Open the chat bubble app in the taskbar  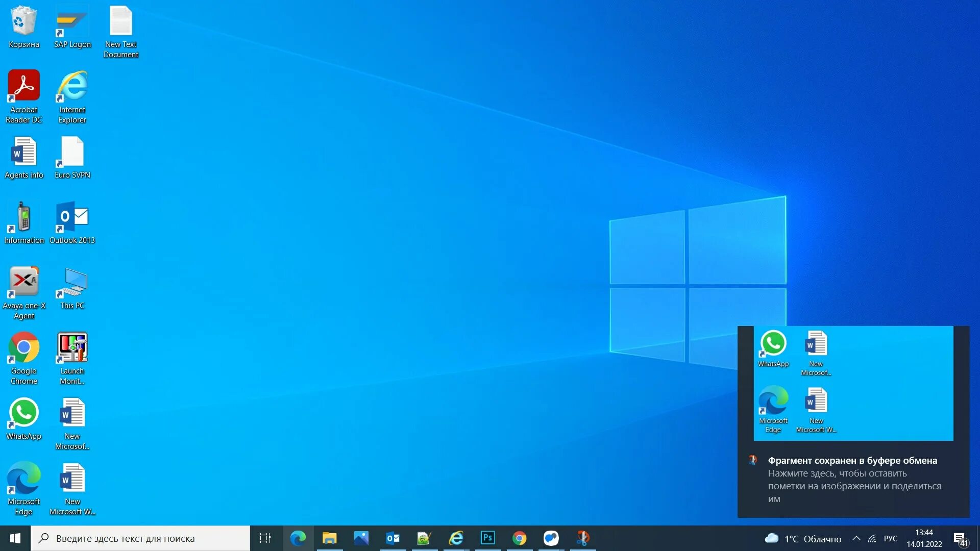551,538
